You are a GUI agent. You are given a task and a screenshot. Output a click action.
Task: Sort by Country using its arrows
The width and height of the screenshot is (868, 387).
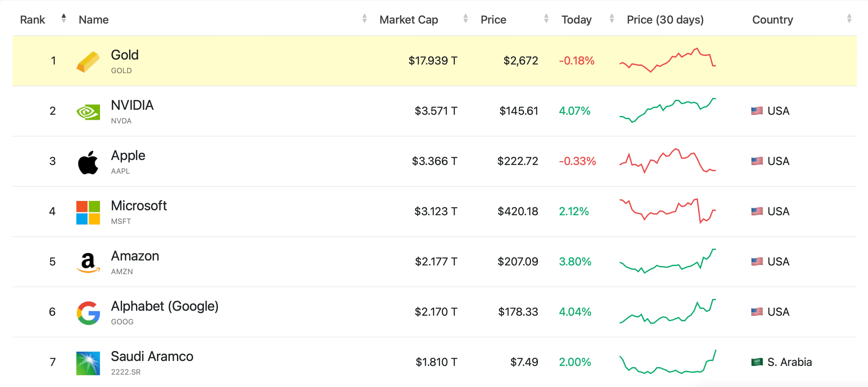[849, 19]
